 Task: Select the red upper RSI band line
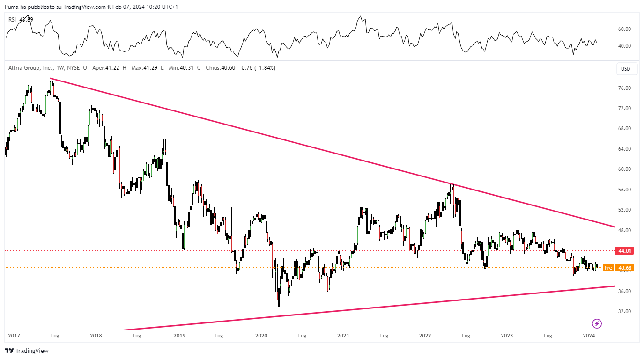[x=309, y=21]
